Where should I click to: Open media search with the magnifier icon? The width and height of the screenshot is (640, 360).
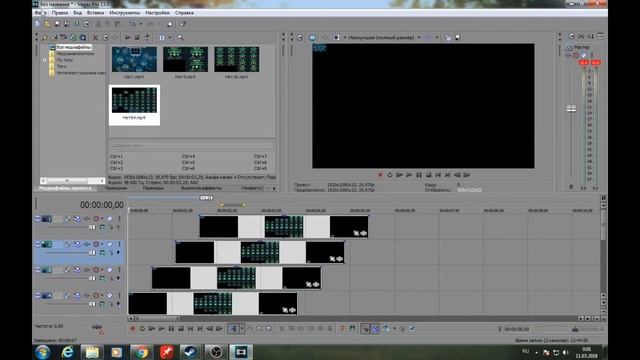[180, 38]
